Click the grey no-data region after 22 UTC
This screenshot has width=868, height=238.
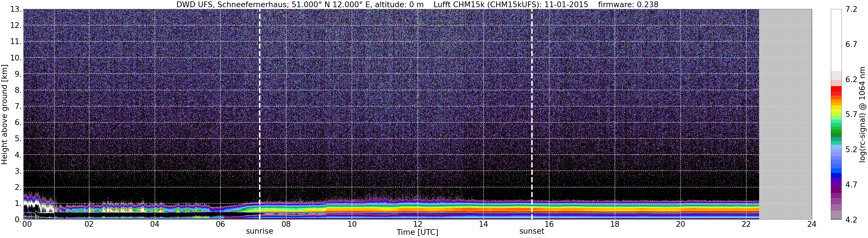click(785, 114)
